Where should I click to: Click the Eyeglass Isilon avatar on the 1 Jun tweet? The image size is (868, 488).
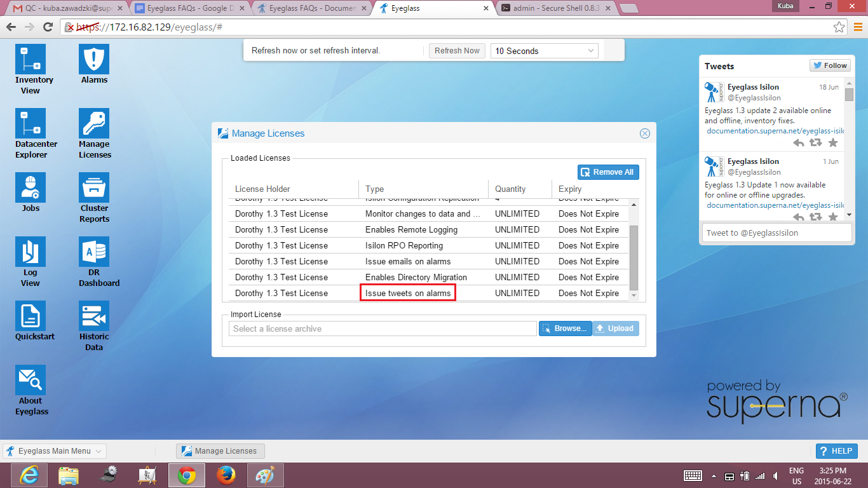(x=714, y=166)
